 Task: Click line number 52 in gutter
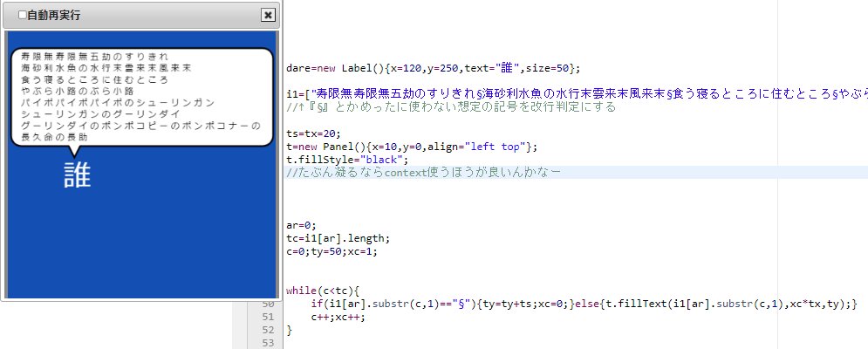click(x=267, y=330)
